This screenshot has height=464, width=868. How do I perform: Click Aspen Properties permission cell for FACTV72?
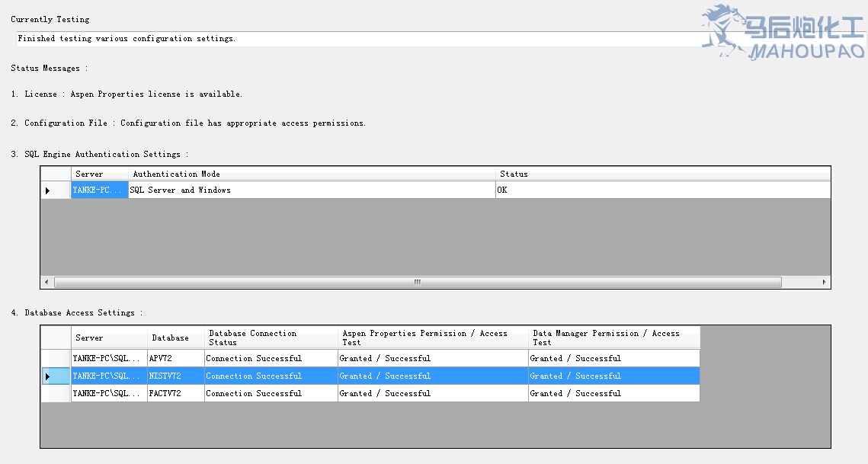pyautogui.click(x=433, y=393)
